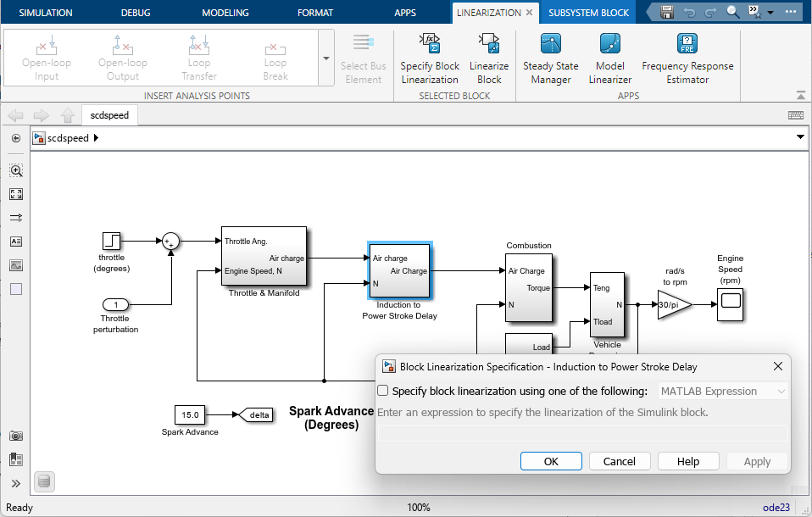
Task: Go up to the parent system
Action: 67,115
